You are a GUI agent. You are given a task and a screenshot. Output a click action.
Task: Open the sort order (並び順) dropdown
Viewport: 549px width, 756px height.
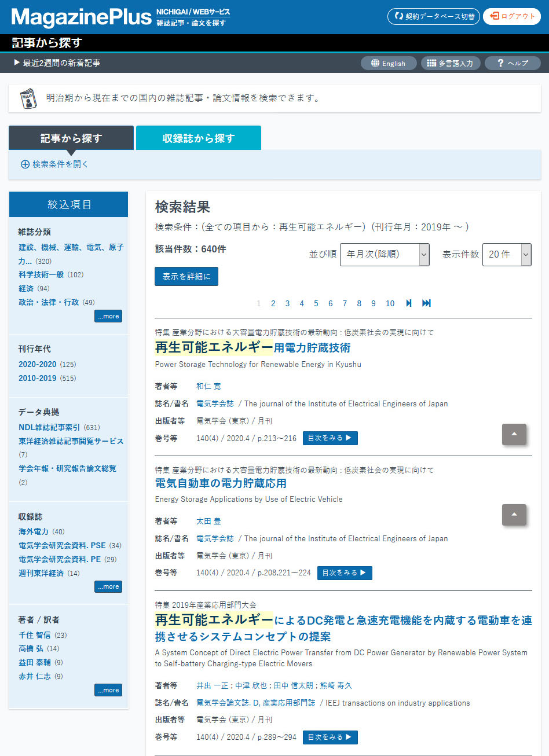coord(385,255)
